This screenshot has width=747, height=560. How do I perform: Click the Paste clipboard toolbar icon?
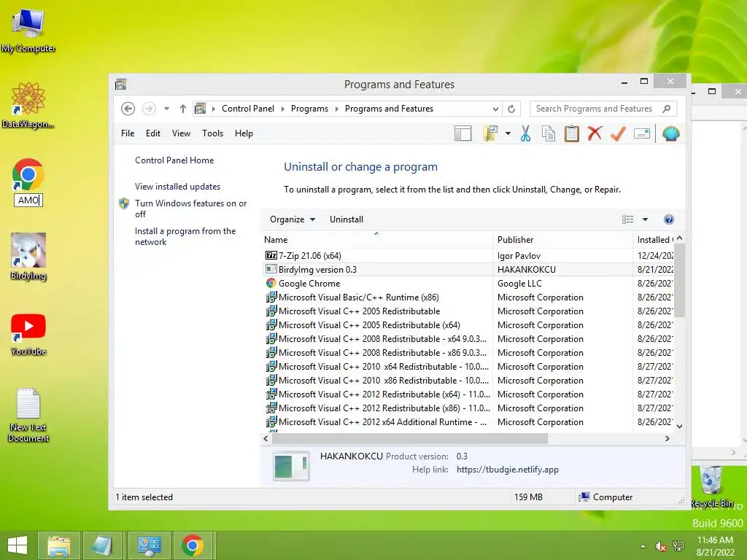(x=572, y=134)
